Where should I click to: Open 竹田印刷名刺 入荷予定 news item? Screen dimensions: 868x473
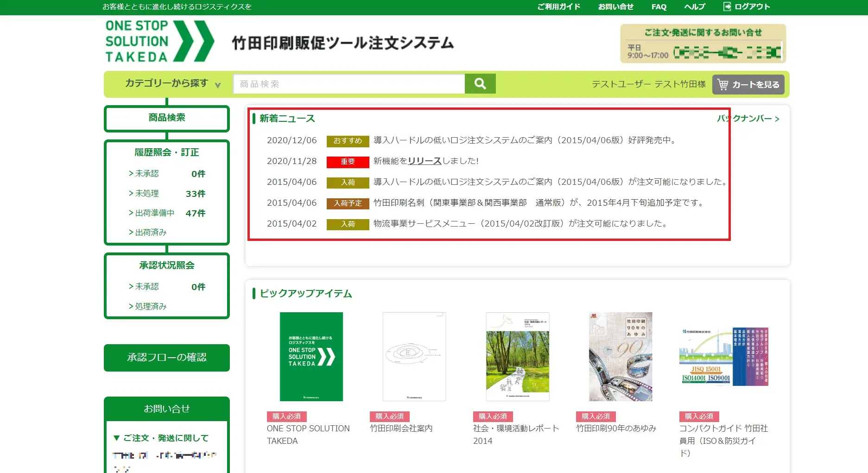click(x=539, y=203)
